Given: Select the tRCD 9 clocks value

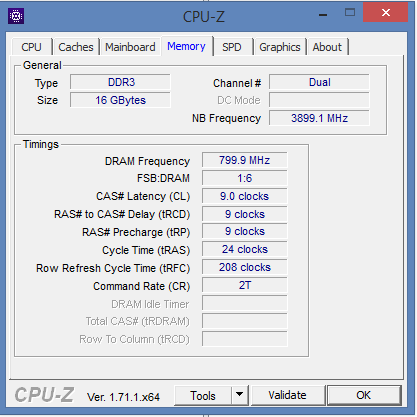Looking at the screenshot, I should [x=245, y=214].
